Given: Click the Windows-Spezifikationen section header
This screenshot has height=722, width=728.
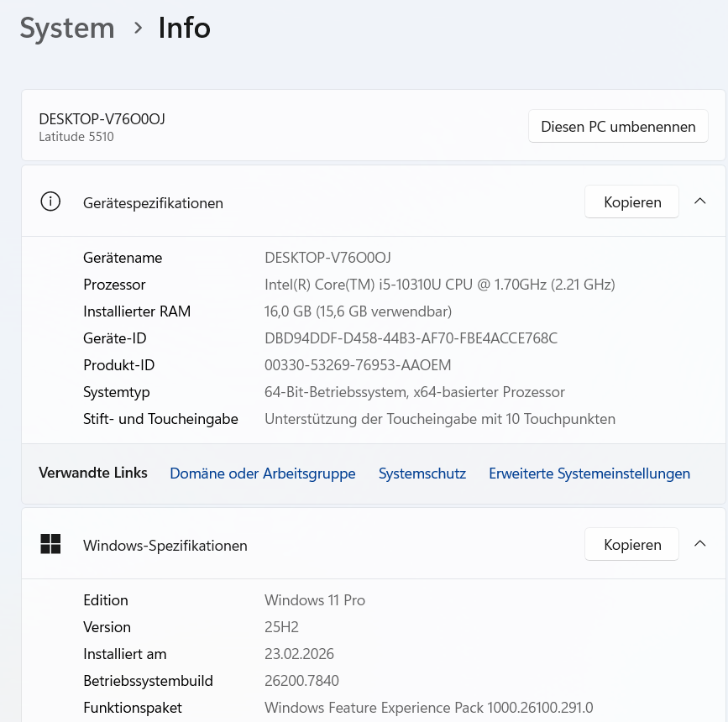Looking at the screenshot, I should click(374, 544).
